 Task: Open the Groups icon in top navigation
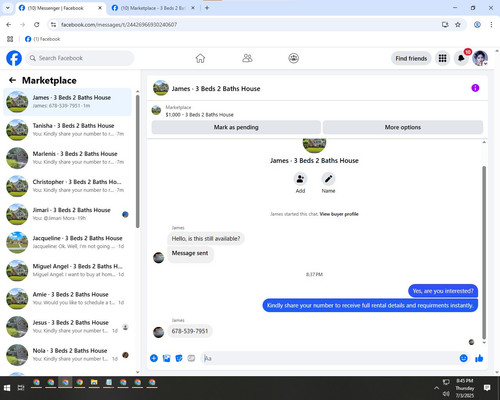coord(293,58)
